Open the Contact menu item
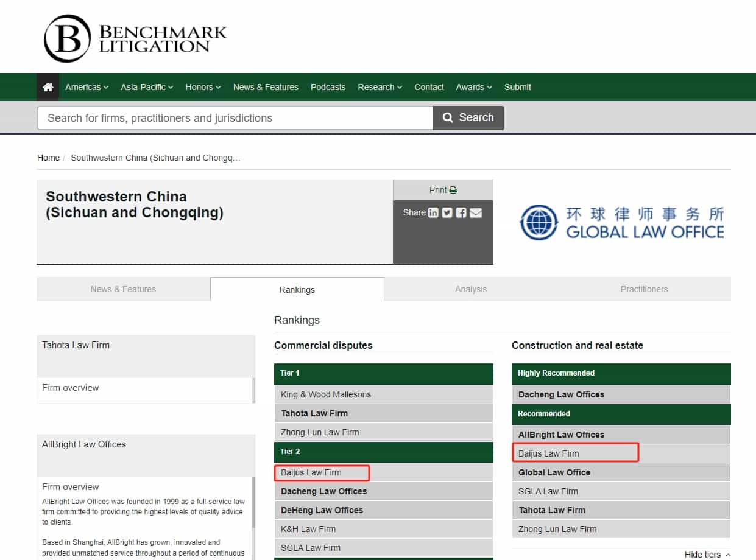Screen dimensions: 756x560 (429, 87)
